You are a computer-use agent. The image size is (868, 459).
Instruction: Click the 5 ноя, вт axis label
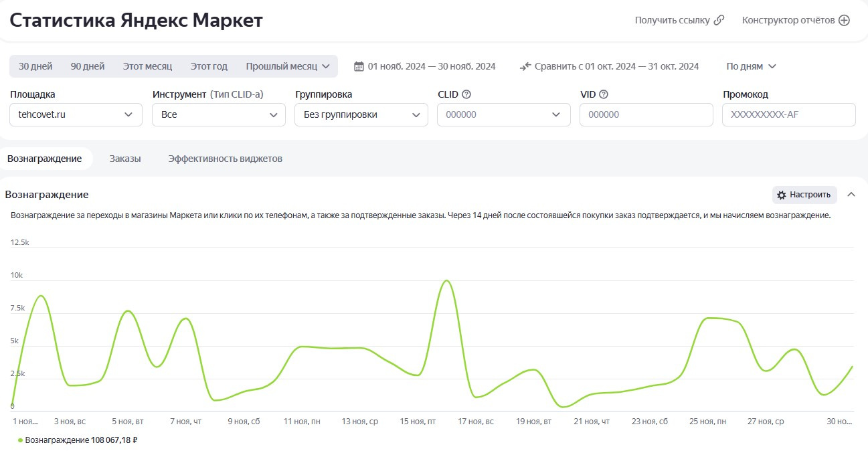pyautogui.click(x=128, y=422)
